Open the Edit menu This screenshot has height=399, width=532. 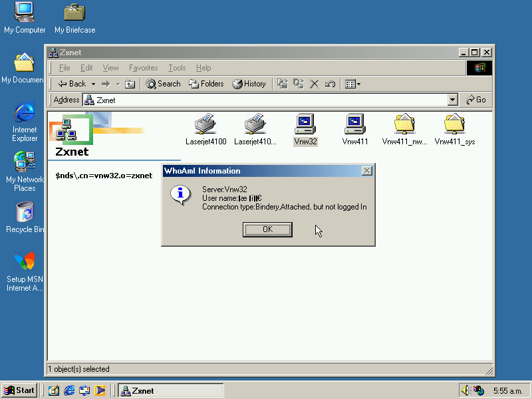click(86, 68)
